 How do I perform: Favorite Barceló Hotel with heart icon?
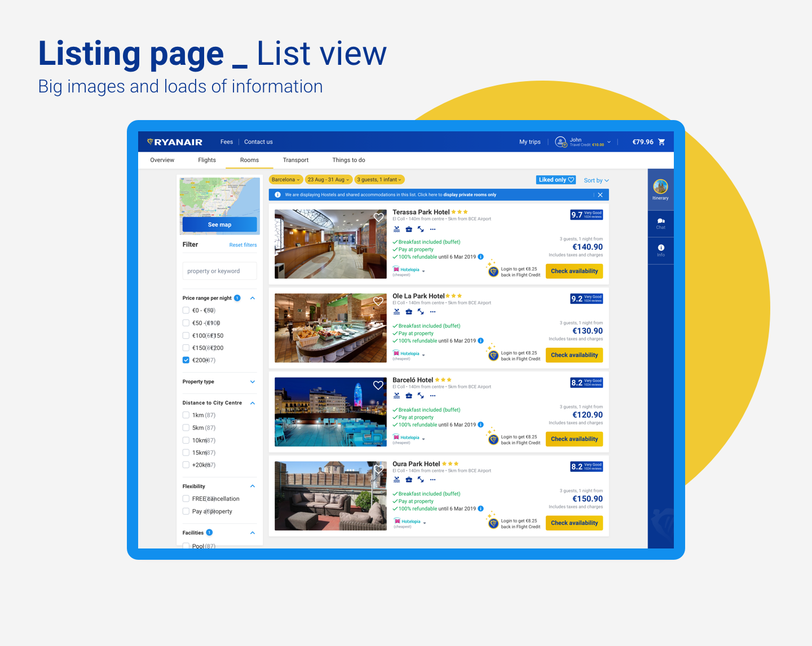(378, 386)
